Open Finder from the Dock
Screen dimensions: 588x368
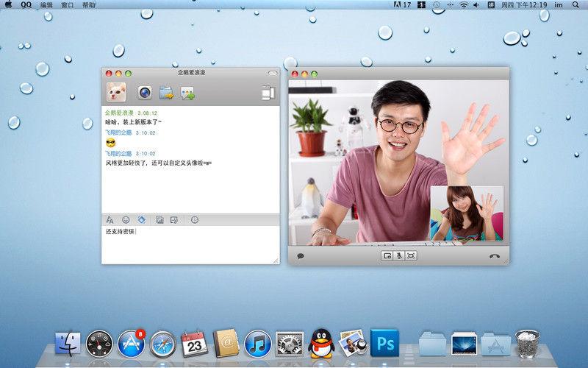(x=68, y=343)
